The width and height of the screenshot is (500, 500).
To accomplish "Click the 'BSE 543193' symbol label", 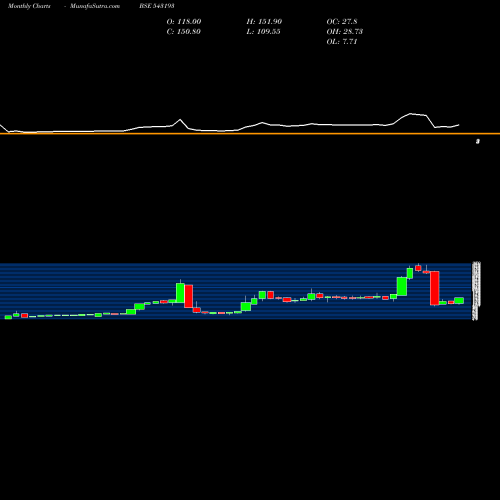I will pos(157,6).
